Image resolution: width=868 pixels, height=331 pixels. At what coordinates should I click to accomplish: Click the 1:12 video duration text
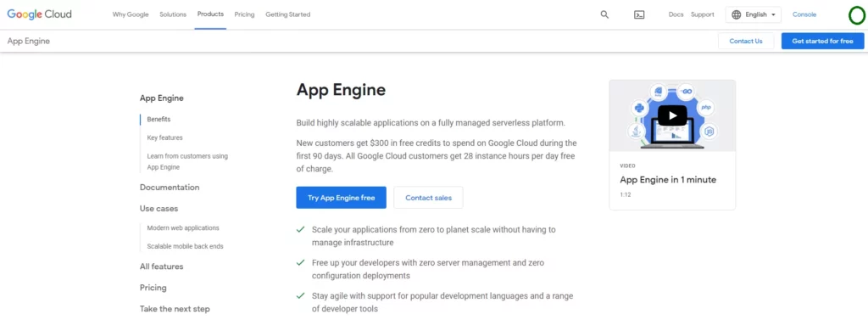click(x=626, y=194)
